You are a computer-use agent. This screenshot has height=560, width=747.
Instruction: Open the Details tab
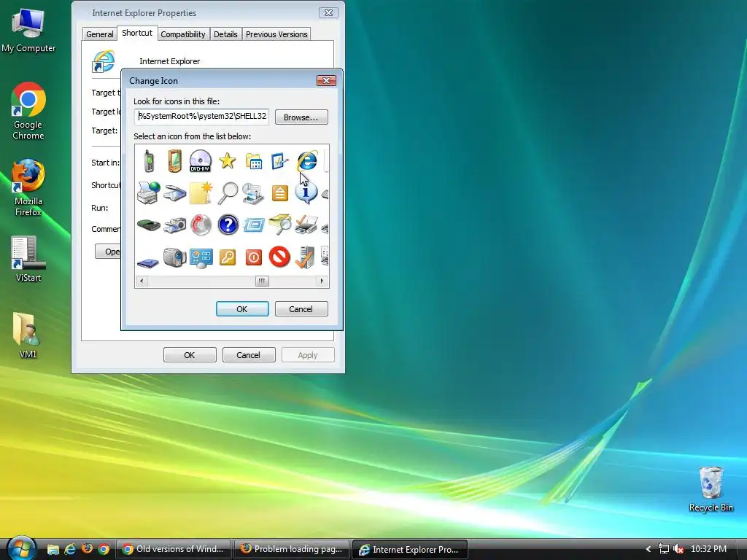click(225, 34)
